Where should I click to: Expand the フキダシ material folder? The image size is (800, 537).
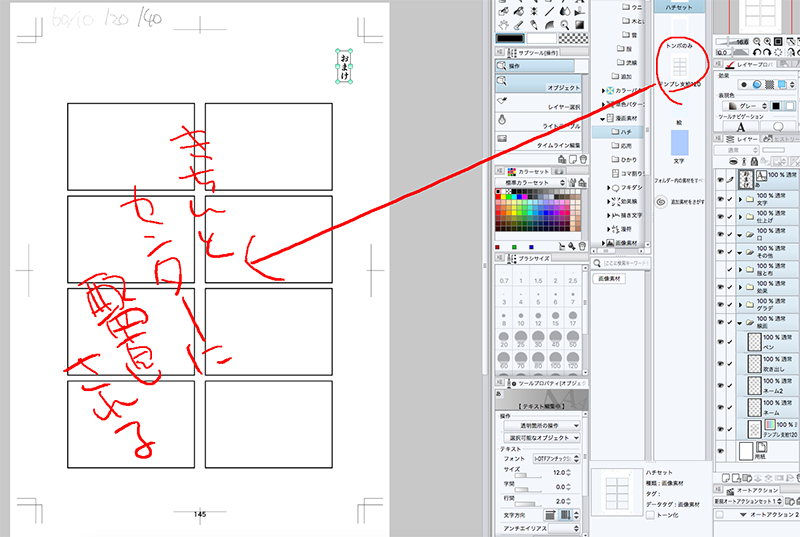[x=609, y=188]
